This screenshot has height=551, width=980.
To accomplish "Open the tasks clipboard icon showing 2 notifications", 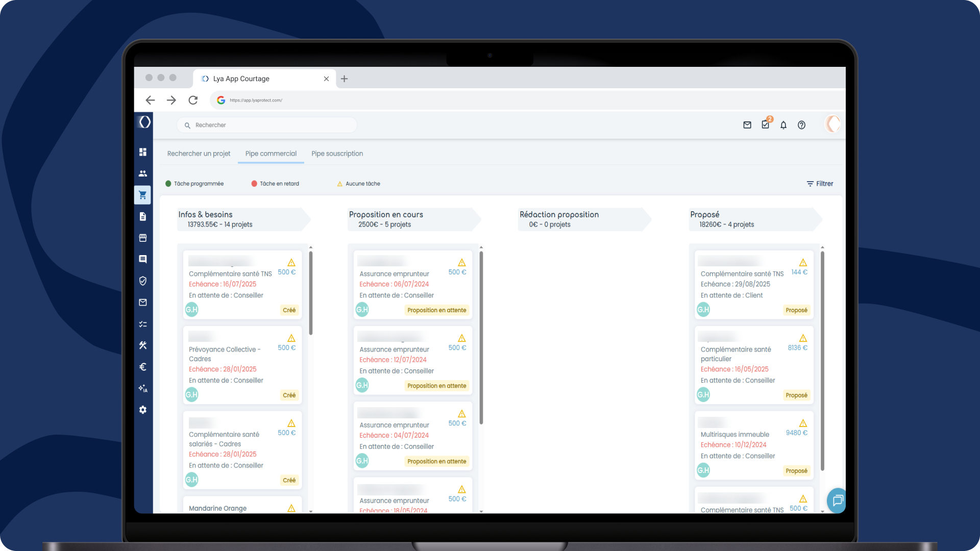I will point(765,124).
